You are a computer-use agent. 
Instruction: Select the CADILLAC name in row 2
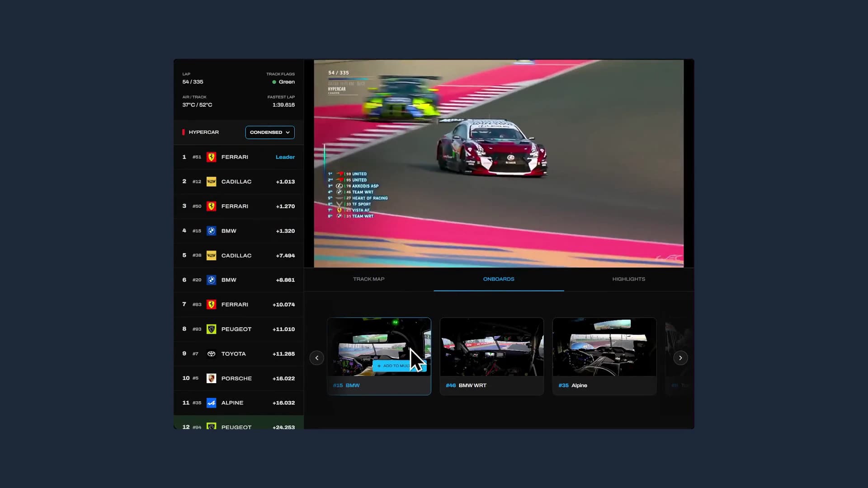pos(236,182)
